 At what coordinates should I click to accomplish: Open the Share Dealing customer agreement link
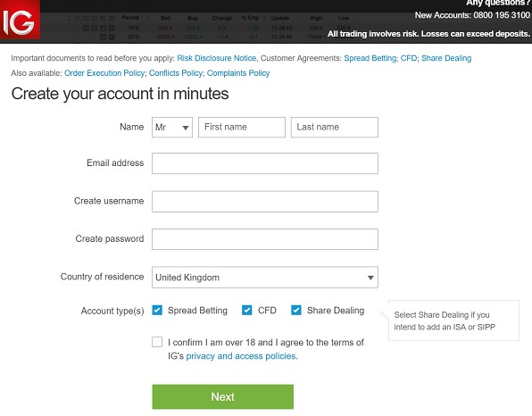pos(446,58)
